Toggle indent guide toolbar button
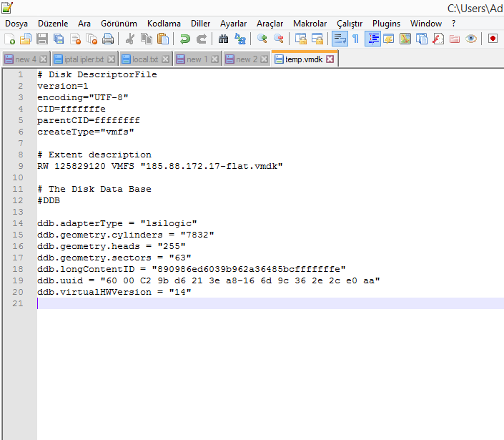 coord(372,39)
